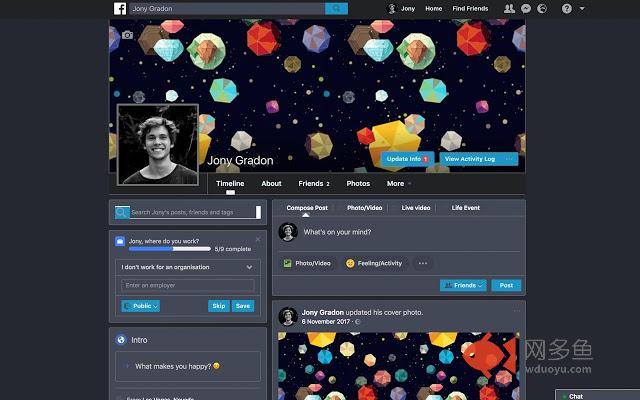Click the Feeling/Activity smiley button
The height and width of the screenshot is (400, 640).
coord(374,263)
